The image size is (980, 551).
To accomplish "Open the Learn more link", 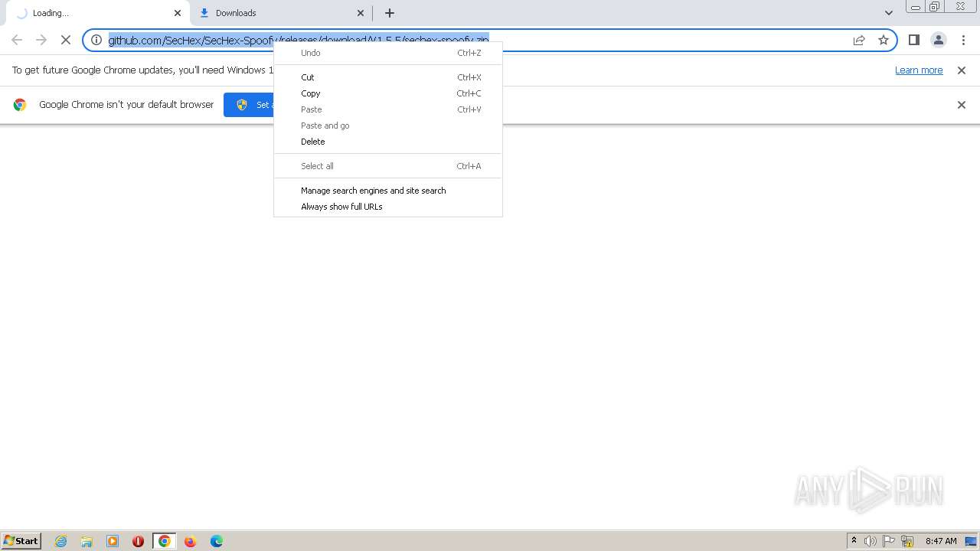I will coord(919,70).
